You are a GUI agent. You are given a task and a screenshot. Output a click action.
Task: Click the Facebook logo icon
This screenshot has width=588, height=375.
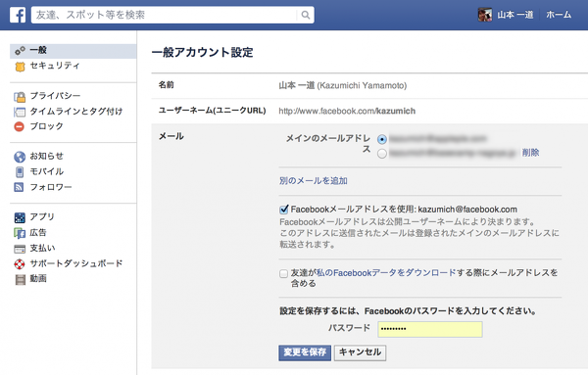pos(18,15)
